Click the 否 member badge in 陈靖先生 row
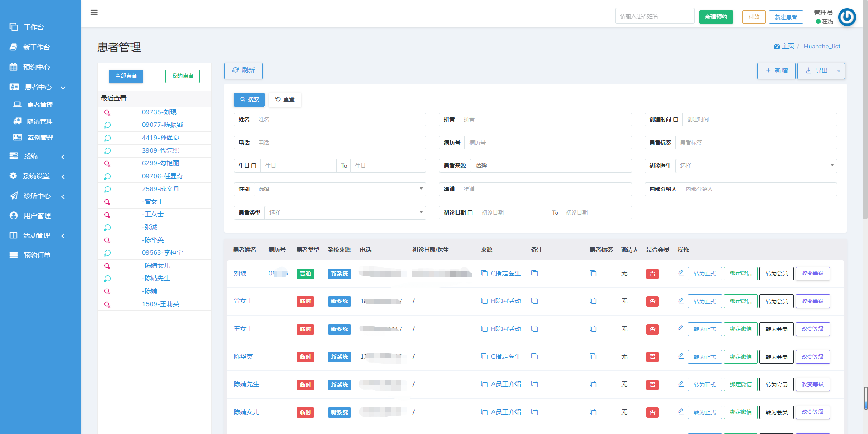 tap(652, 385)
